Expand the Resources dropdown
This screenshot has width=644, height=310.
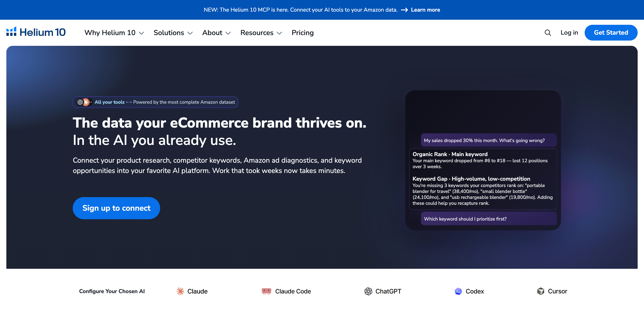261,32
